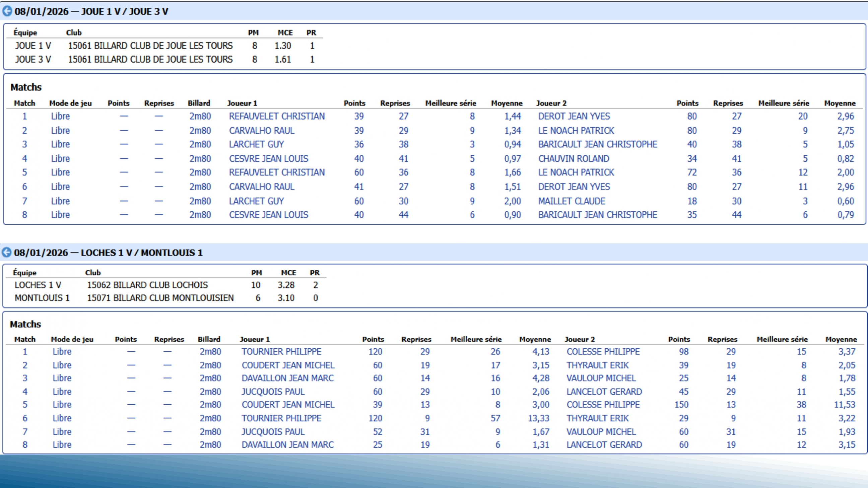Open COLESSE PHILIPPE in Loches match 5

click(603, 405)
